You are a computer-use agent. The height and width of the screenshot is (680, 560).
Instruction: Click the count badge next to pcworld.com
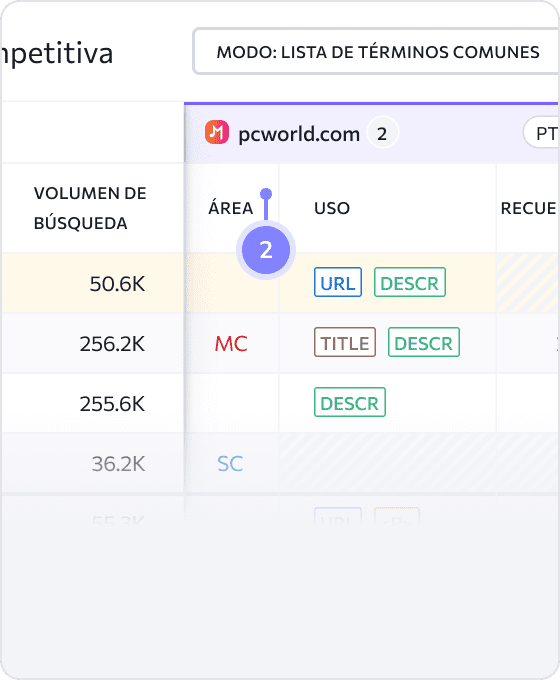382,133
